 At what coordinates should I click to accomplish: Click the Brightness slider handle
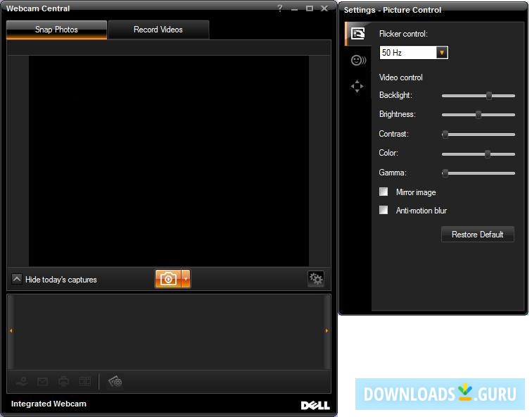coord(479,114)
